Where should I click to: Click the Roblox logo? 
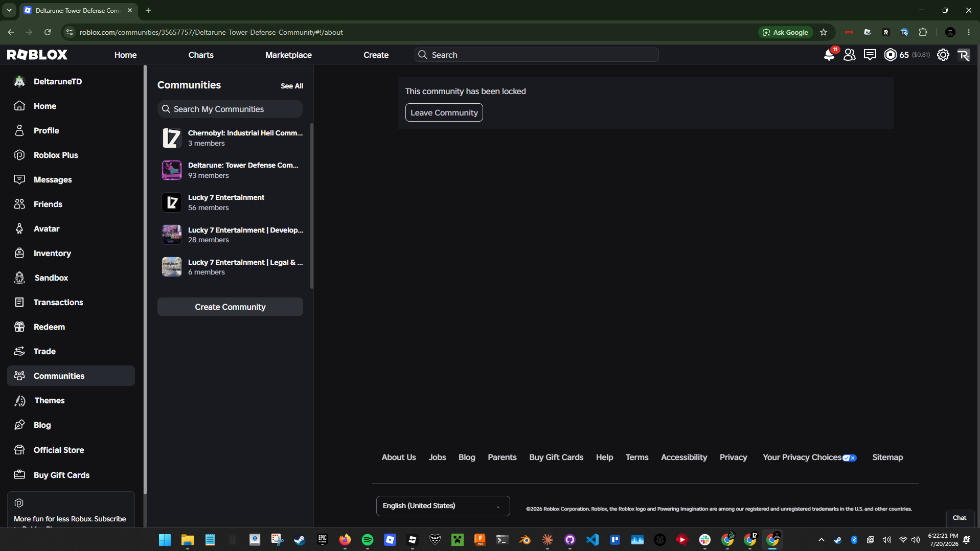[x=37, y=55]
